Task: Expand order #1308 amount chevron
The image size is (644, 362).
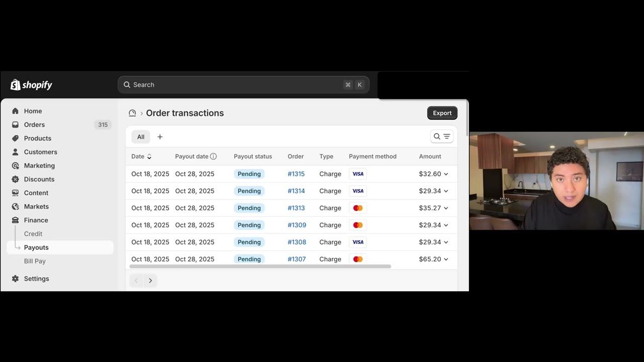Action: coord(446,242)
